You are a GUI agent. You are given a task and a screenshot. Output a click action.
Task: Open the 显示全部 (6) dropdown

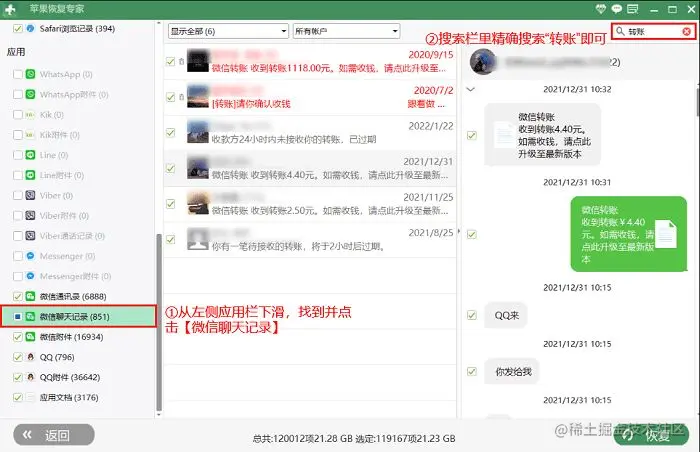coord(228,31)
